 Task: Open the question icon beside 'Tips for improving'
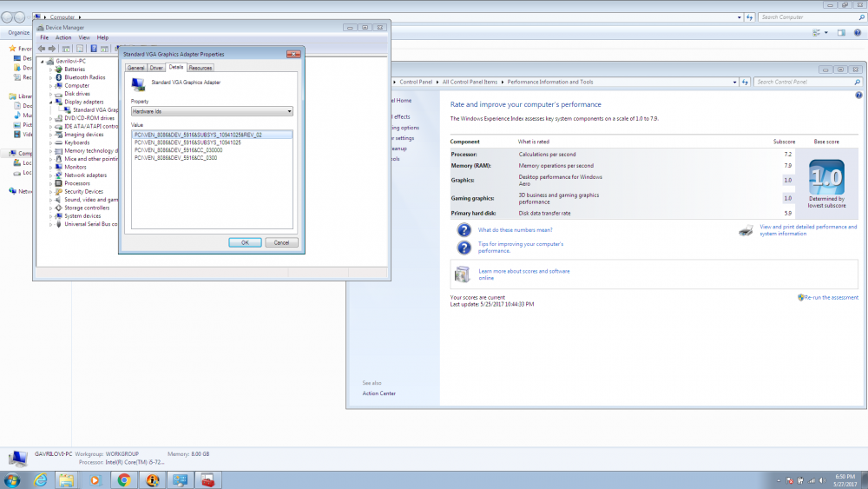(464, 247)
